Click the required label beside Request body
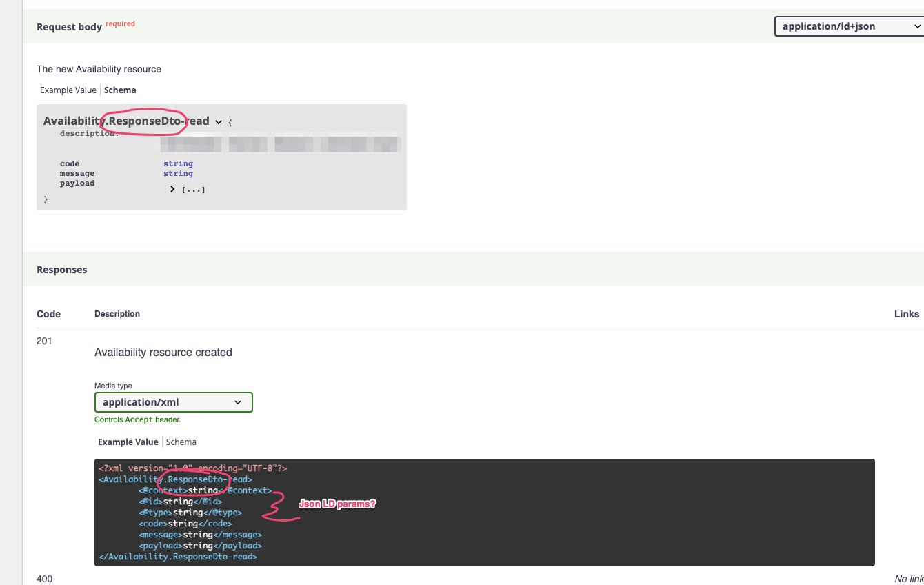This screenshot has height=585, width=924. click(120, 23)
